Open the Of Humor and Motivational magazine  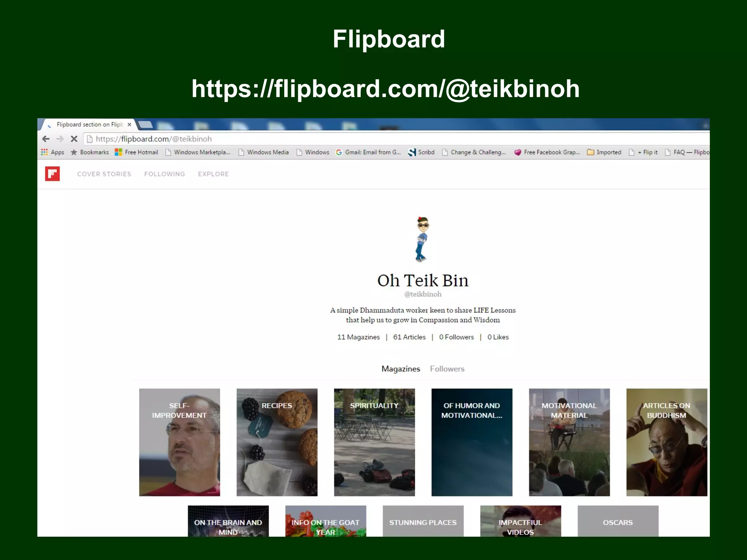pyautogui.click(x=472, y=442)
